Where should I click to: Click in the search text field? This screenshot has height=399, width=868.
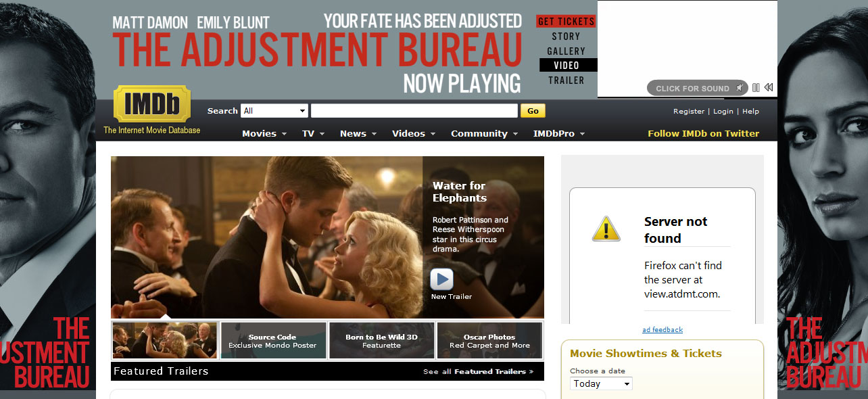tap(414, 111)
